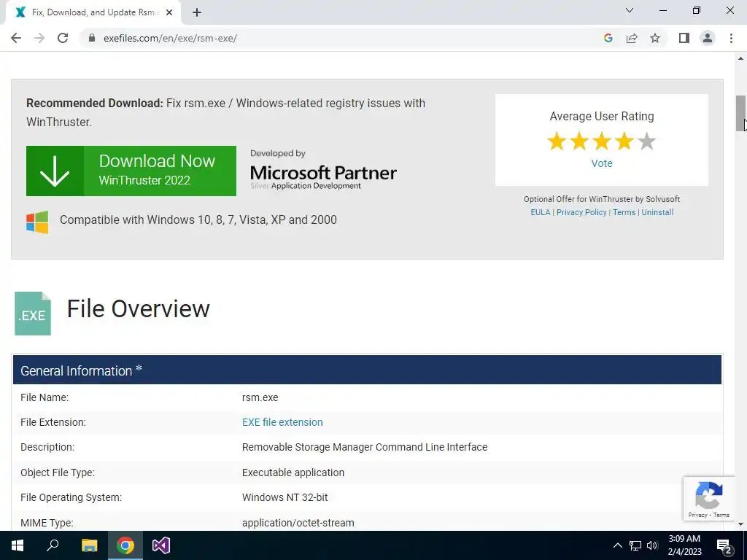Viewport: 747px width, 560px height.
Task: Click the browser forward arrow
Action: coord(39,38)
